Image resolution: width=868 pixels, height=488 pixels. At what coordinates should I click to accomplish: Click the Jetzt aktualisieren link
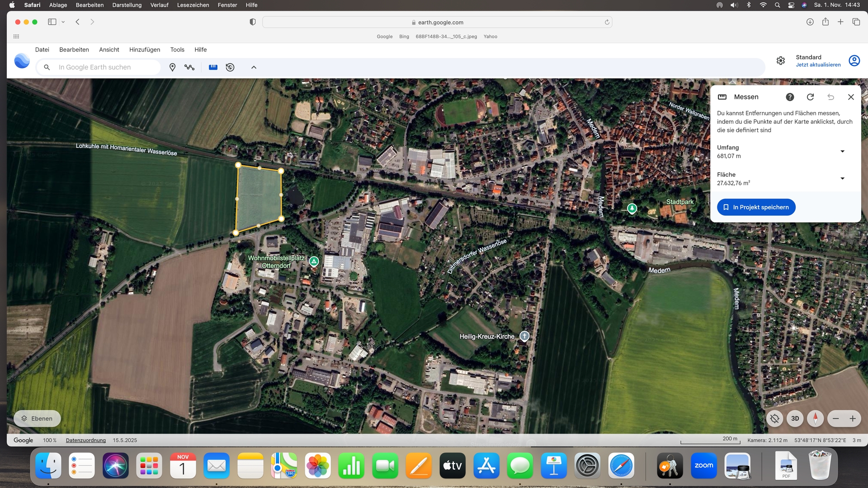[x=818, y=65]
